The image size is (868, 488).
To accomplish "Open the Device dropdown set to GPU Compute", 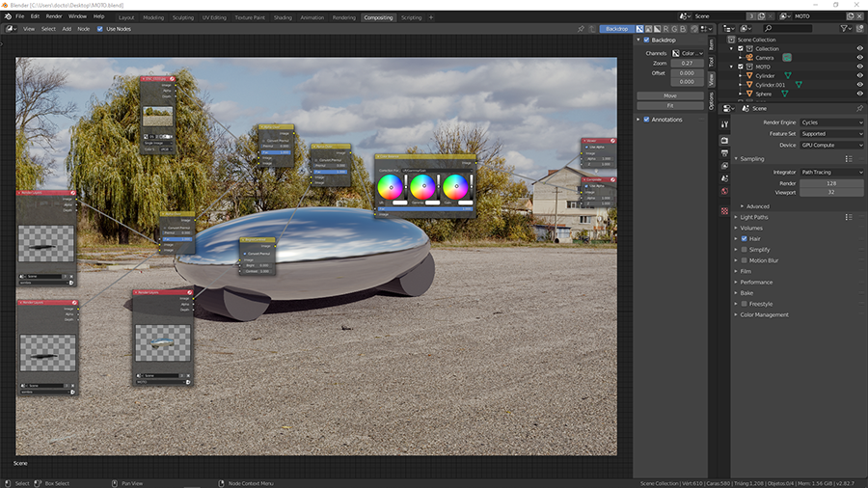I will tap(831, 145).
